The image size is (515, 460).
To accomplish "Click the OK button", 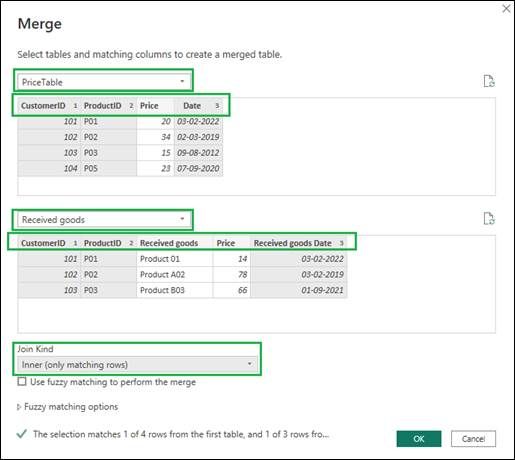I will 419,439.
